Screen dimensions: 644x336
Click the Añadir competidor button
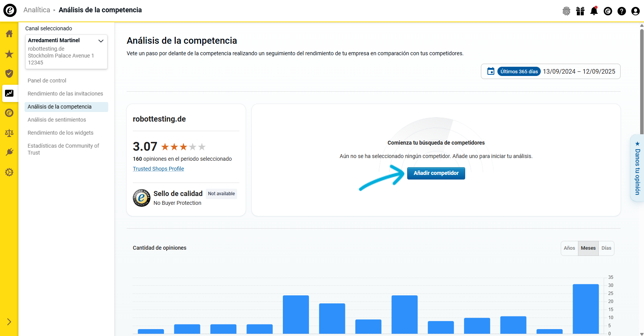436,173
